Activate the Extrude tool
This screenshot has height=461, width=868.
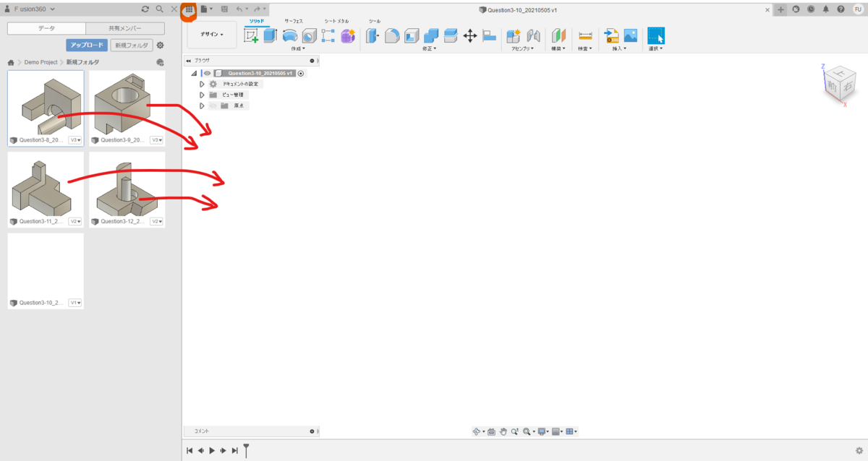[x=269, y=35]
